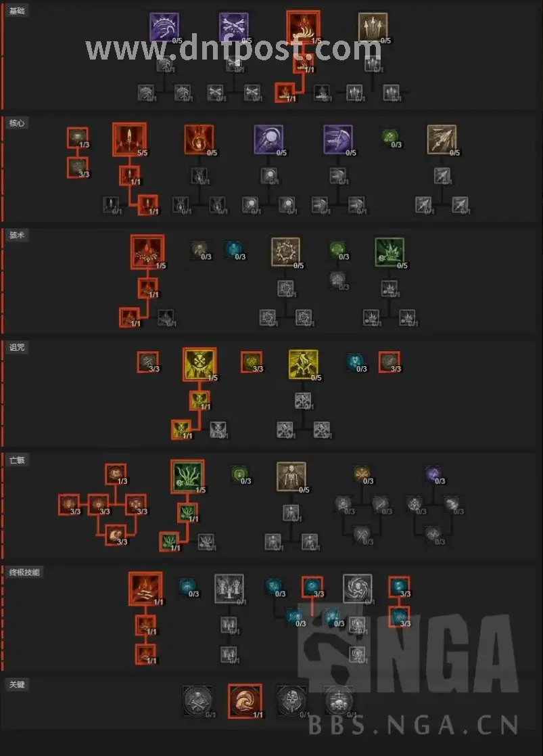This screenshot has width=543, height=756.
Task: Select the Bone Prison ring skill showing 0/5
Action: (x=286, y=252)
